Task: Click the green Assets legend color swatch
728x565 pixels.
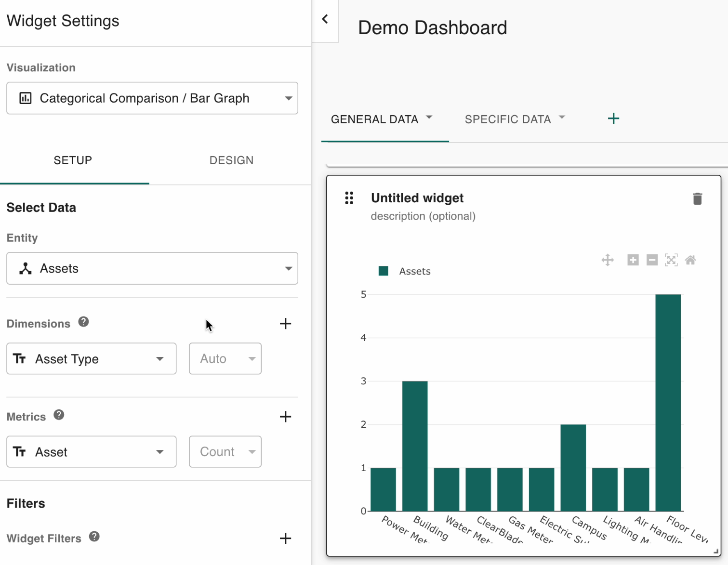Action: click(383, 271)
